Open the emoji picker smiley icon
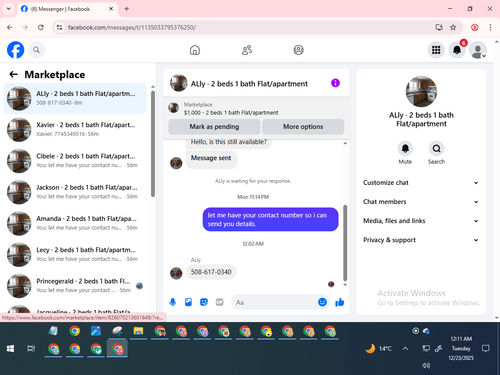The image size is (500, 375). [x=322, y=302]
